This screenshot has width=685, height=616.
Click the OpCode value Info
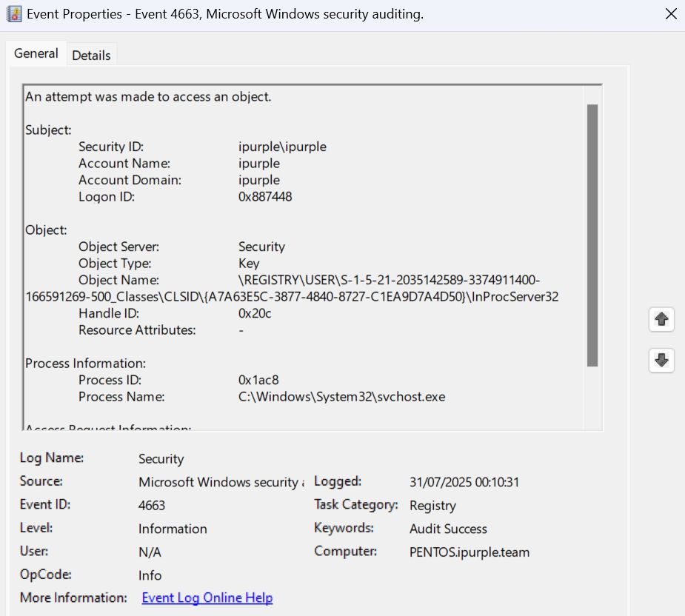click(150, 575)
